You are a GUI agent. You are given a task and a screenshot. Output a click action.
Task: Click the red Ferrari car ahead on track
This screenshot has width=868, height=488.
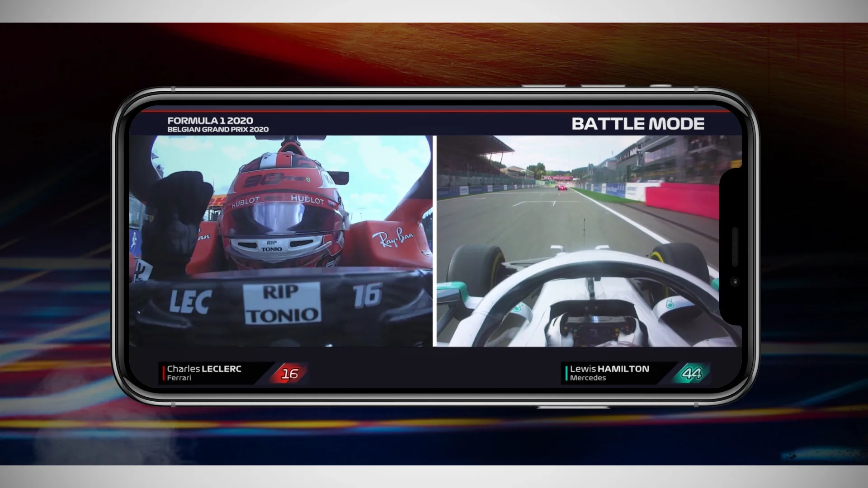(562, 187)
